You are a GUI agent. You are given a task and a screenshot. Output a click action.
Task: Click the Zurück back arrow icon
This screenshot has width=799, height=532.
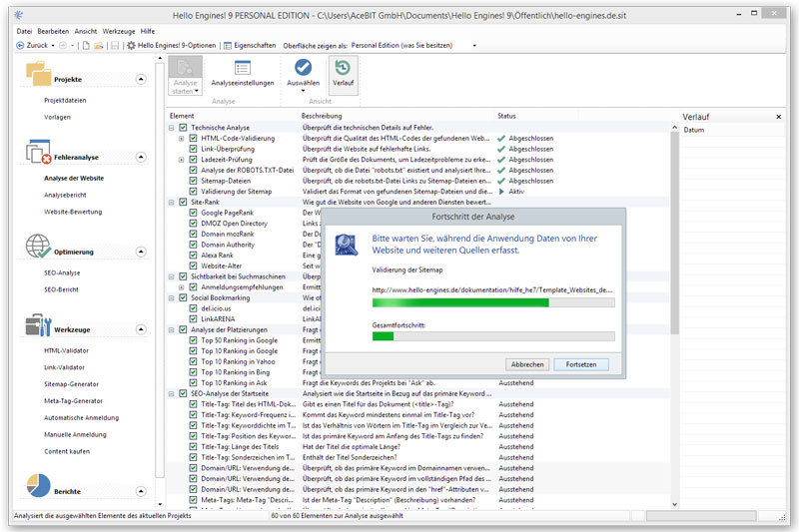20,45
